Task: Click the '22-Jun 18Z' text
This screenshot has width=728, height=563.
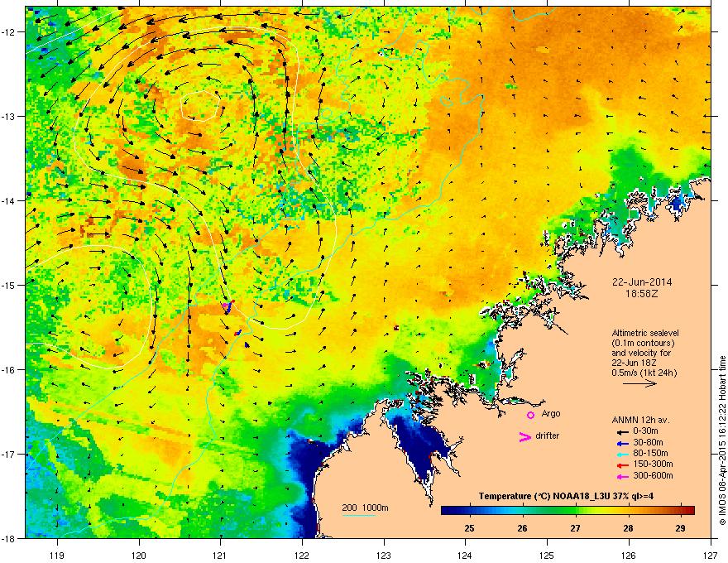Action: pyautogui.click(x=633, y=363)
